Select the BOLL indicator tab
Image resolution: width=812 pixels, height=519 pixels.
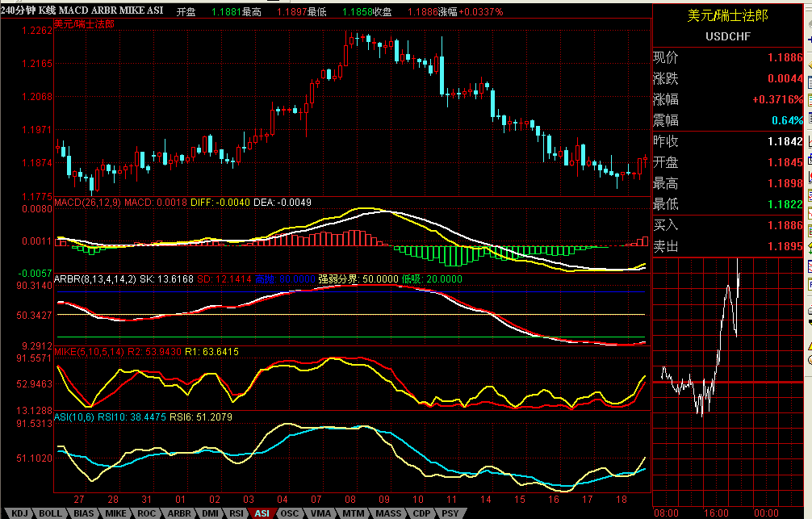50,513
